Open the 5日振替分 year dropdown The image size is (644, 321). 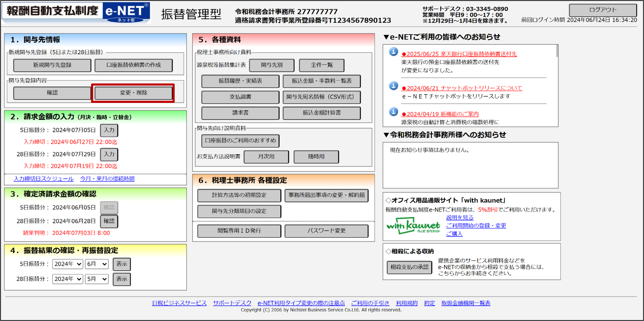point(67,264)
